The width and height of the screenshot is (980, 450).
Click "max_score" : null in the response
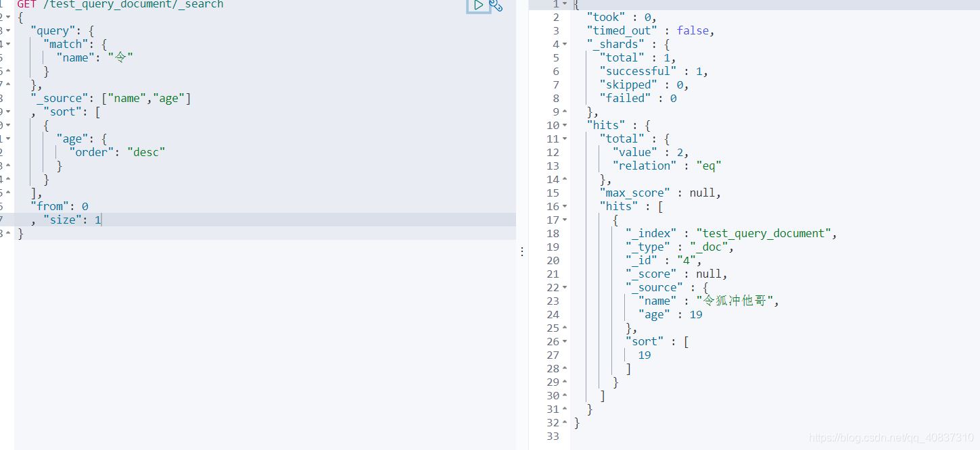(x=660, y=193)
